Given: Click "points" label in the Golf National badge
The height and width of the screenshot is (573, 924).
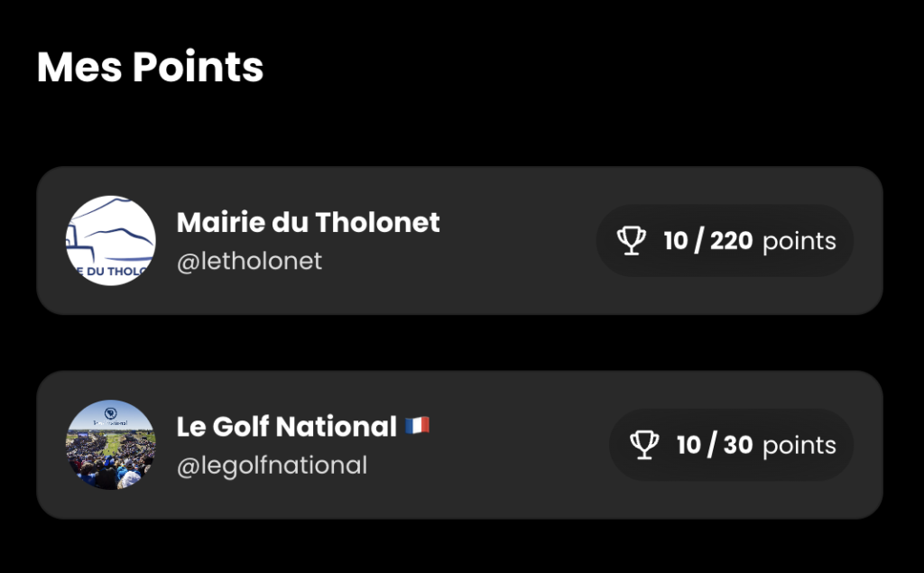Looking at the screenshot, I should 799,446.
